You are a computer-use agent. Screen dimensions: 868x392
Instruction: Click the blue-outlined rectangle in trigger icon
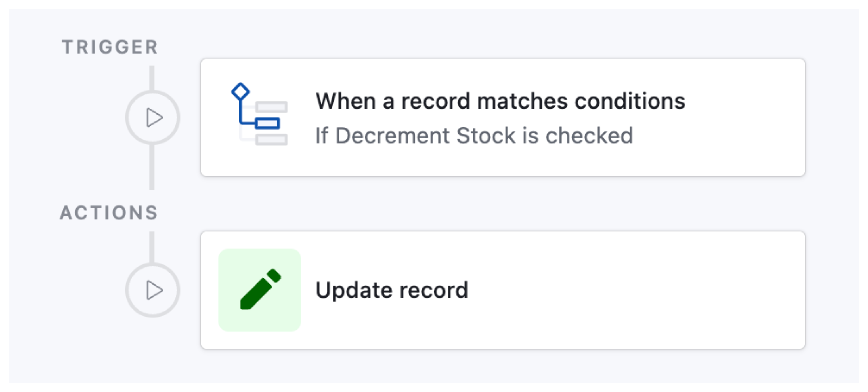pos(267,123)
